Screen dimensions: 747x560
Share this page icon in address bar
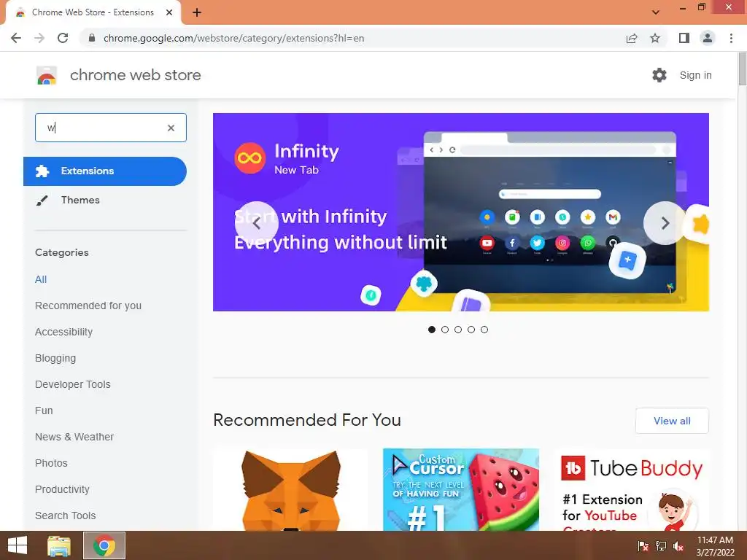(632, 38)
